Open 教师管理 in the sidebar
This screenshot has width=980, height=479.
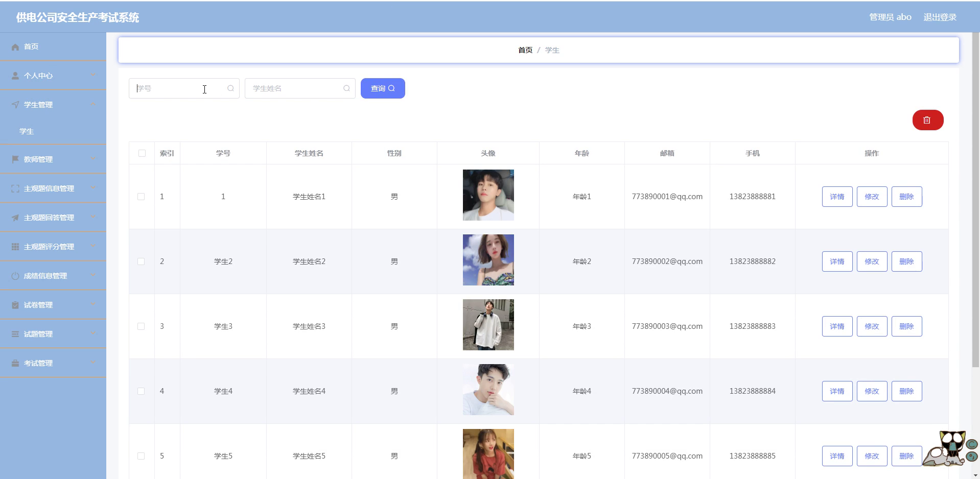[x=53, y=159]
